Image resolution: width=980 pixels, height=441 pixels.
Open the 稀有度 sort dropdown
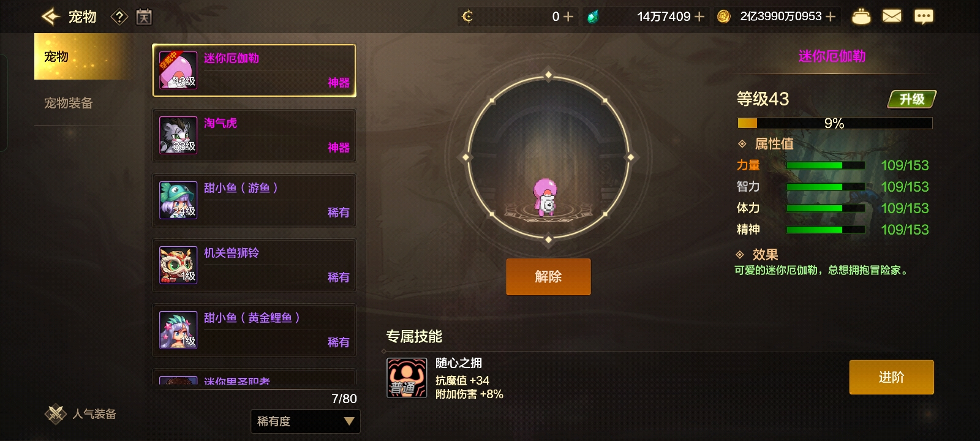click(306, 421)
